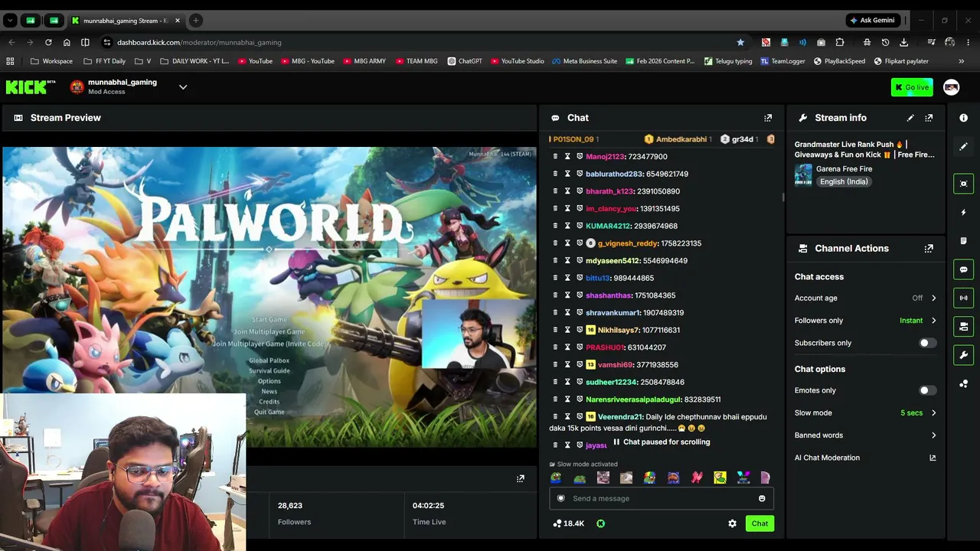
Task: Click the Ask Gemini button
Action: tap(871, 21)
